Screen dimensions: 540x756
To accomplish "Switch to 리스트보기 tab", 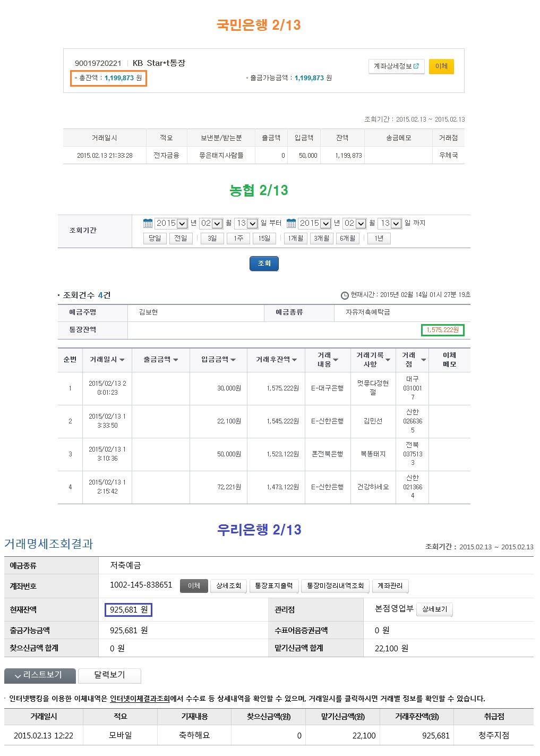I will coord(40,675).
